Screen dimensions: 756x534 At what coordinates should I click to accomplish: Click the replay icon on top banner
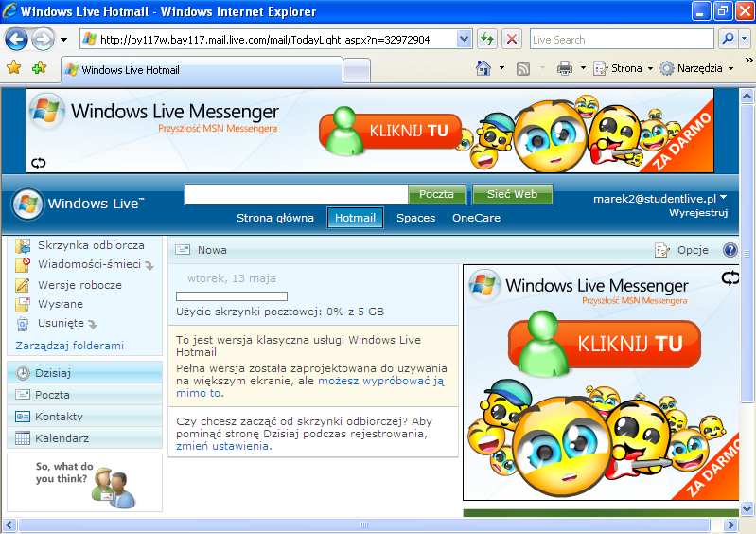pos(39,163)
